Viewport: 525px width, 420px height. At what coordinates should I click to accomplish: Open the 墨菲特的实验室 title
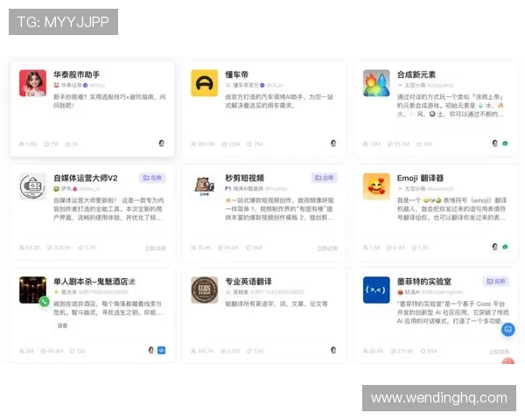coord(424,282)
